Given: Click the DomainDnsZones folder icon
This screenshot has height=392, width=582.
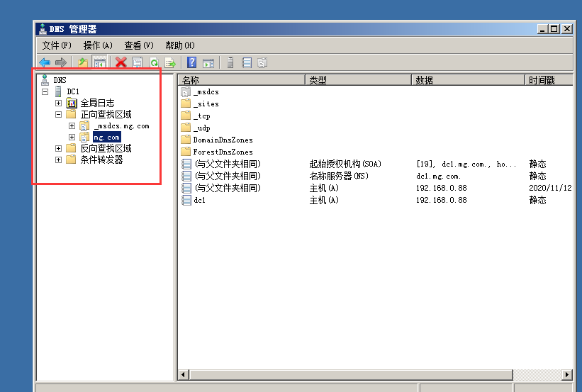Looking at the screenshot, I should point(186,140).
